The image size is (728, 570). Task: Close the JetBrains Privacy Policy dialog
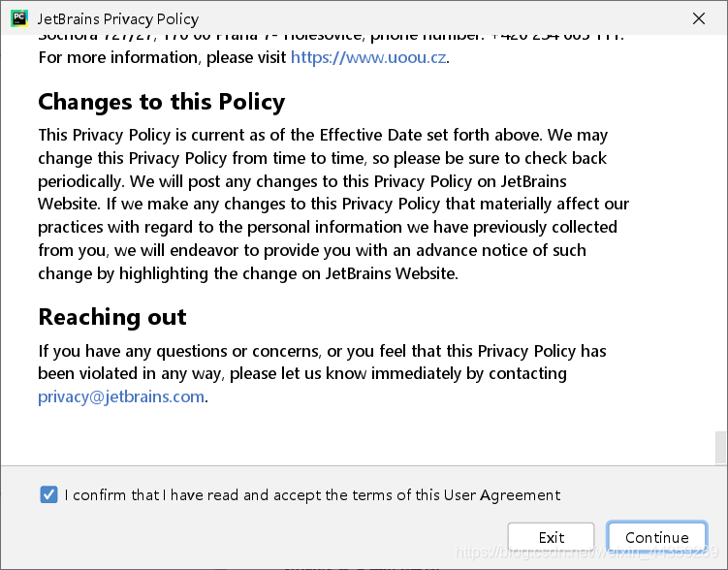699,18
